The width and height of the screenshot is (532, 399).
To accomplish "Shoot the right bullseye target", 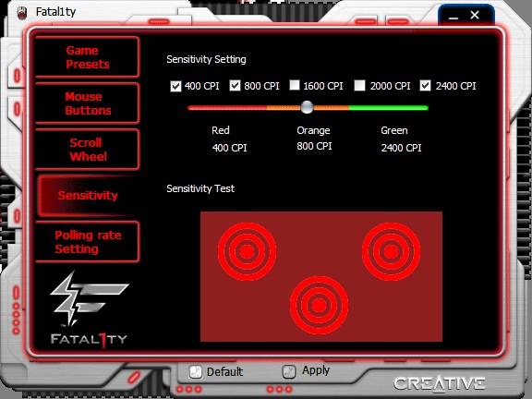I will pyautogui.click(x=392, y=251).
